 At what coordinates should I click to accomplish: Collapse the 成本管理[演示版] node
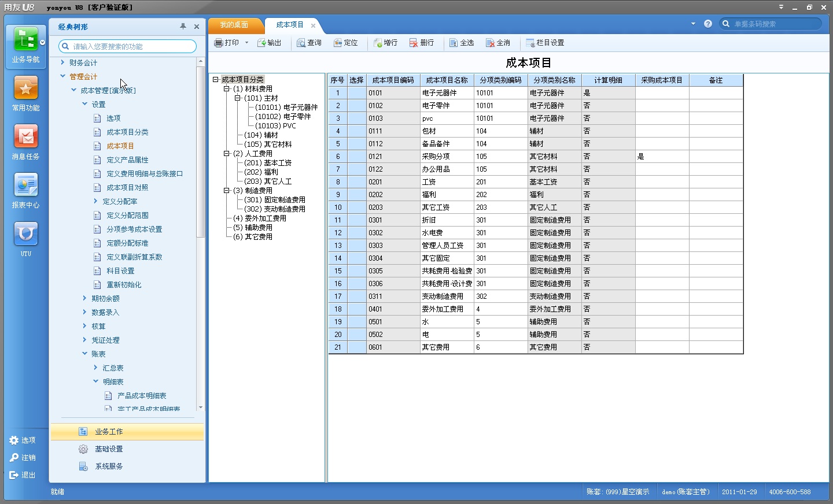(x=74, y=90)
